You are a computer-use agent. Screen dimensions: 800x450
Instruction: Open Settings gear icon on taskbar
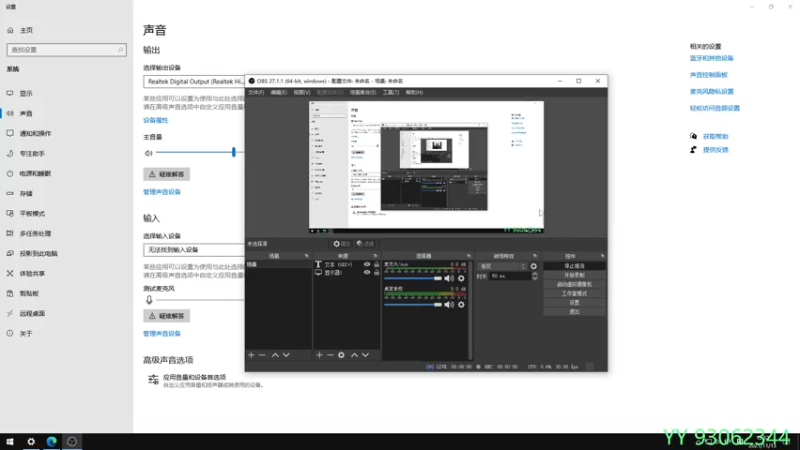[x=31, y=442]
